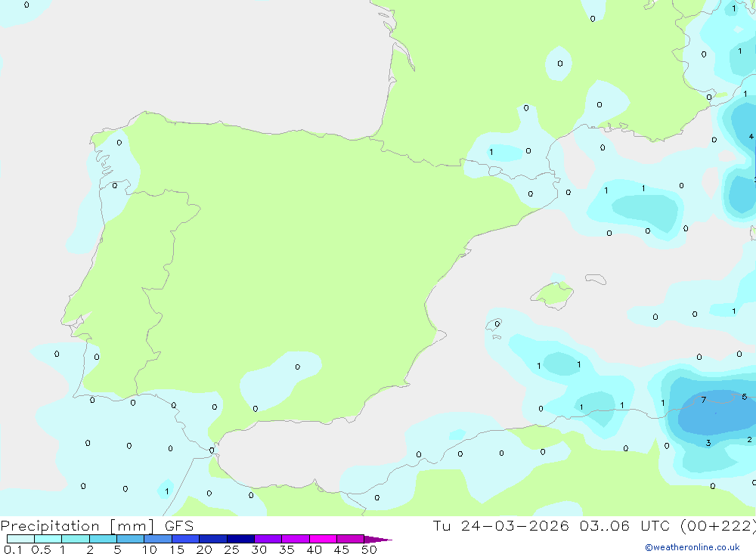This screenshot has height=554, width=756.
Task: Click the '03..06 UTC' time text
Action: coord(624,525)
